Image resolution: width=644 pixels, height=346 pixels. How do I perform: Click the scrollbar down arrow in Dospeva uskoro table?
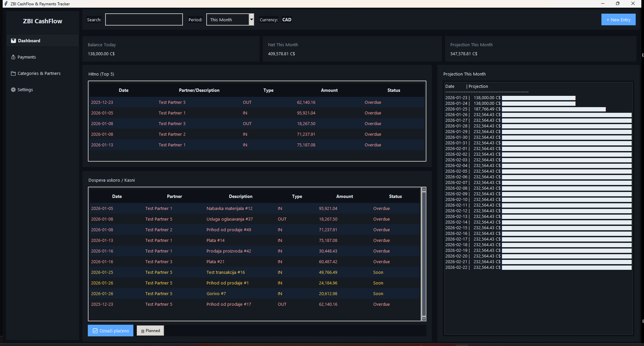(x=424, y=319)
